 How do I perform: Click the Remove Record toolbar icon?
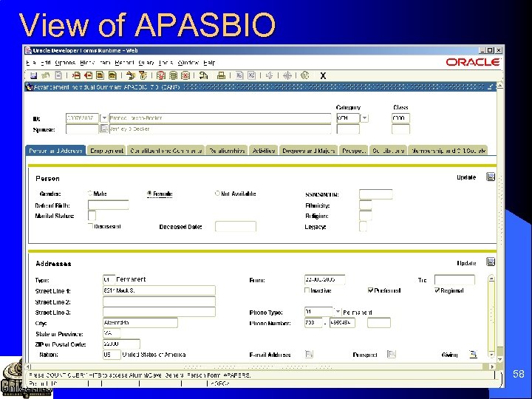tap(88, 75)
